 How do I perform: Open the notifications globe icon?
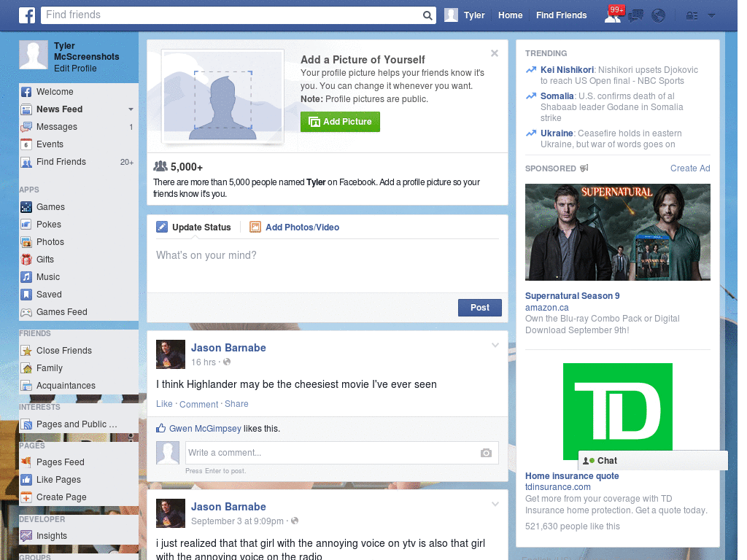659,16
